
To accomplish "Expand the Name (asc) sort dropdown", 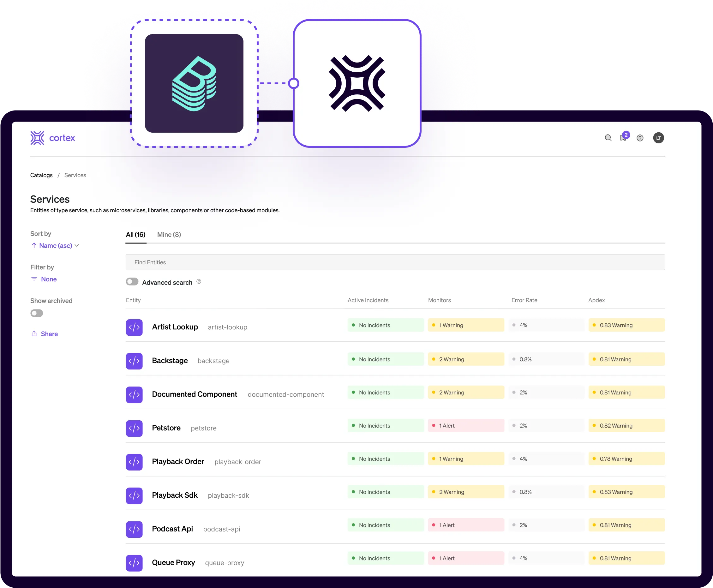I will (55, 246).
